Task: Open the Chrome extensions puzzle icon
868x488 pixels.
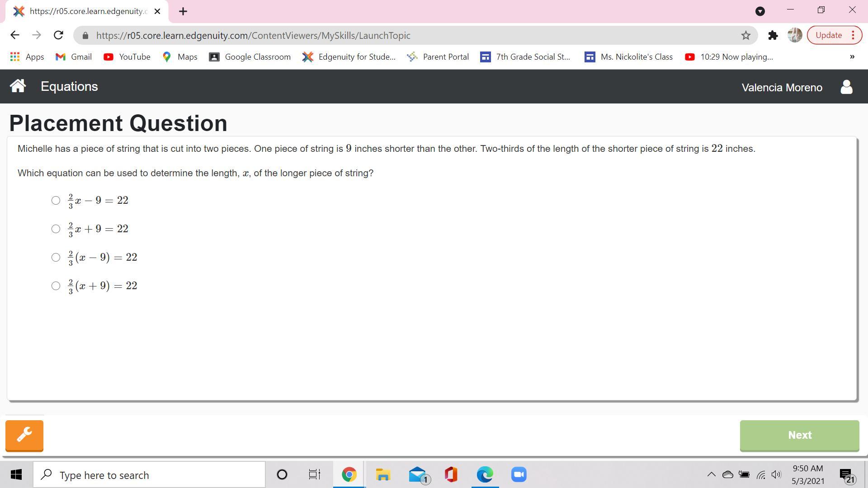Action: [x=773, y=35]
